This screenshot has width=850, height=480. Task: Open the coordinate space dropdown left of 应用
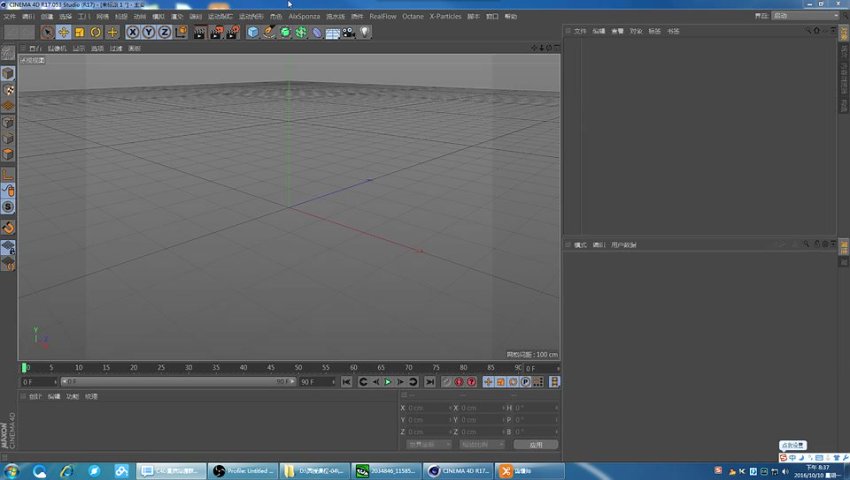click(x=428, y=444)
